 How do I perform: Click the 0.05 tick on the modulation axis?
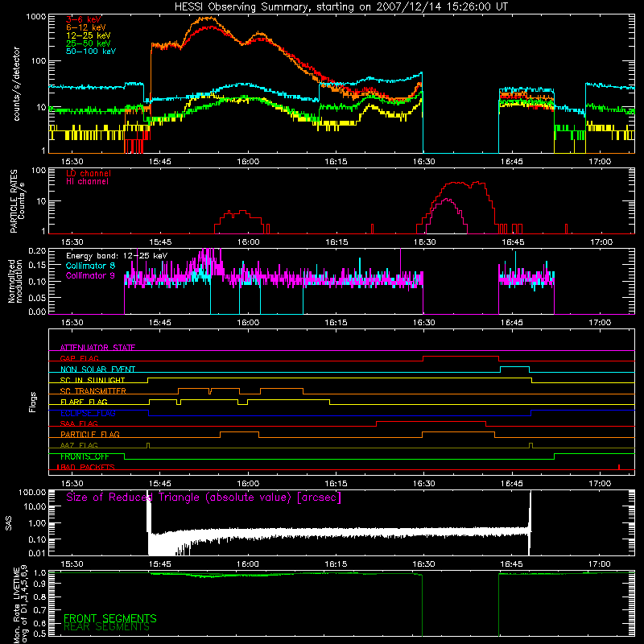pos(37,297)
